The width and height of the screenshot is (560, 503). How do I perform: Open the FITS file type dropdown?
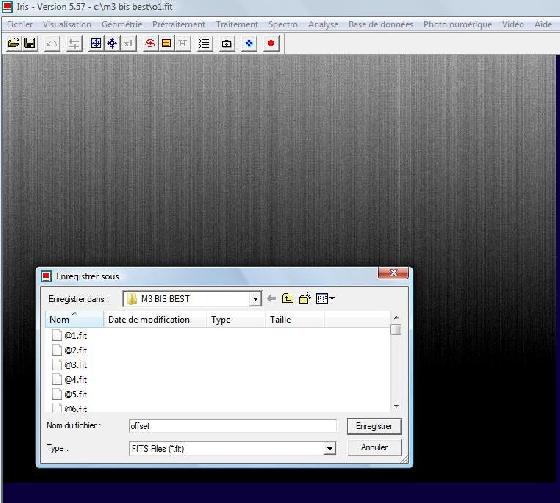click(x=330, y=448)
